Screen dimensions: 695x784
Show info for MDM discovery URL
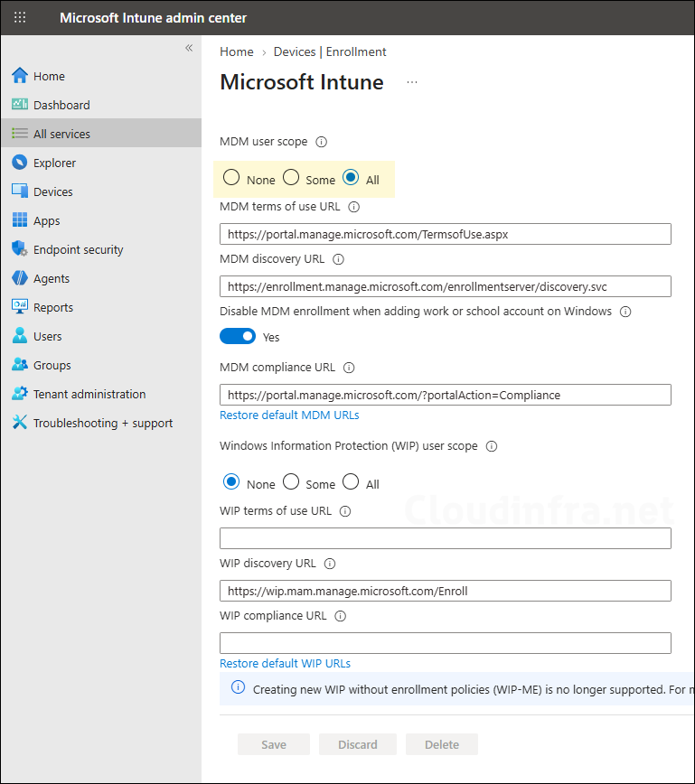click(338, 259)
